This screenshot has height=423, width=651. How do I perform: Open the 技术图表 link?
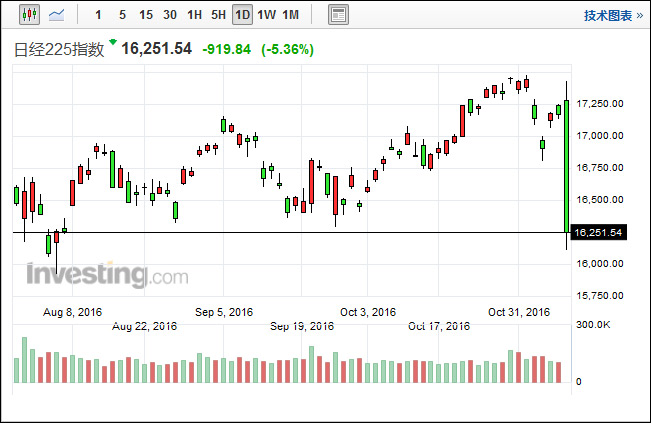(x=607, y=15)
